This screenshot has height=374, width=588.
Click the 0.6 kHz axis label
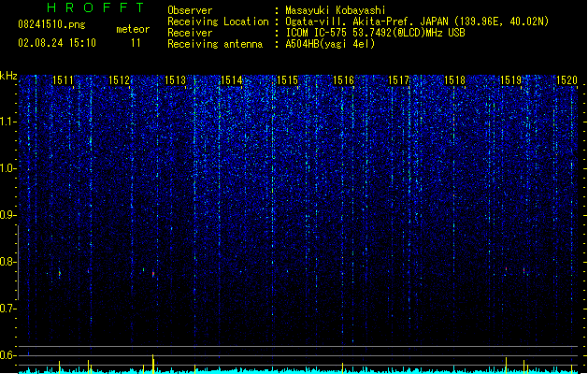8,355
